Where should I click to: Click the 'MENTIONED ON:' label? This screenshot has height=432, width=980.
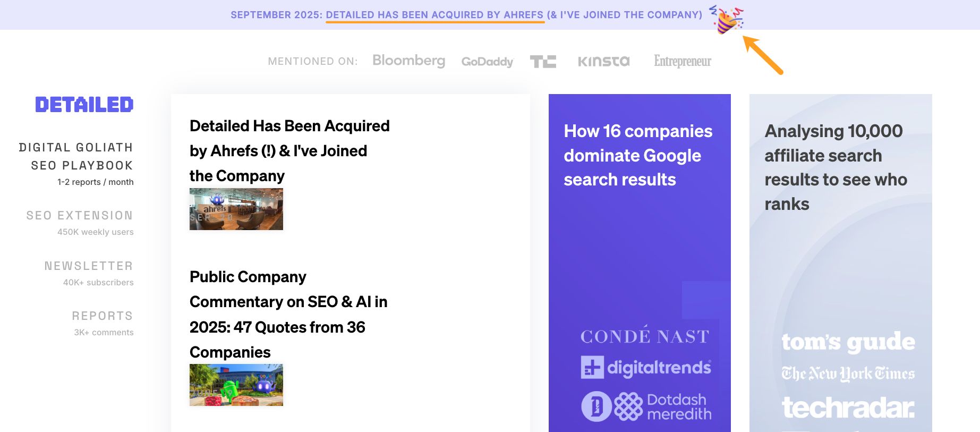click(x=313, y=61)
